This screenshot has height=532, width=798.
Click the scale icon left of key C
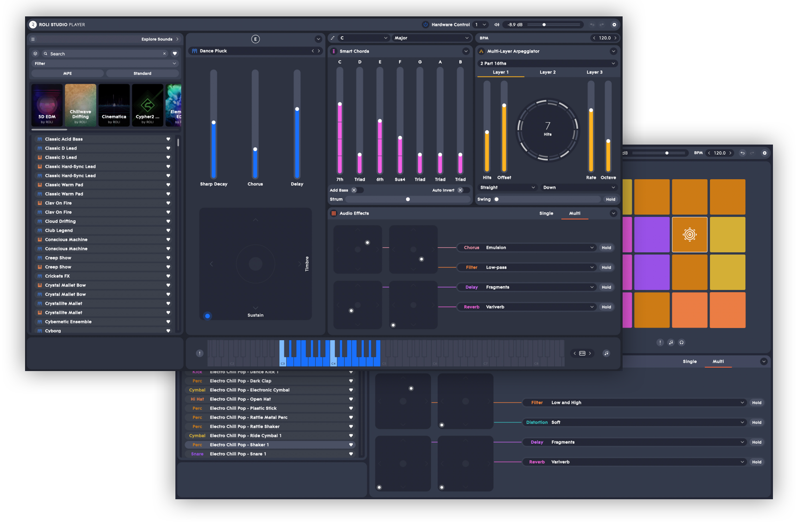(x=333, y=38)
